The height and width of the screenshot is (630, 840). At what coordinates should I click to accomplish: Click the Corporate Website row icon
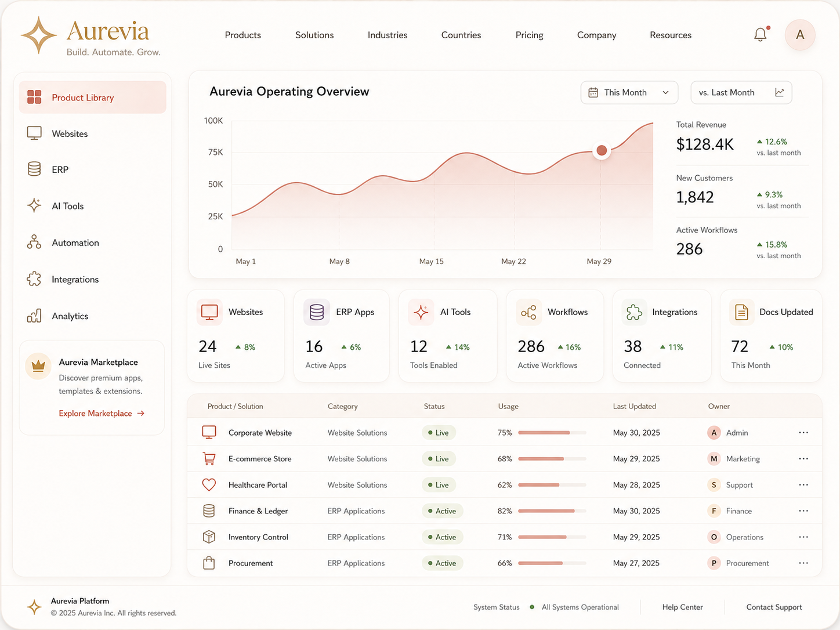pos(209,432)
